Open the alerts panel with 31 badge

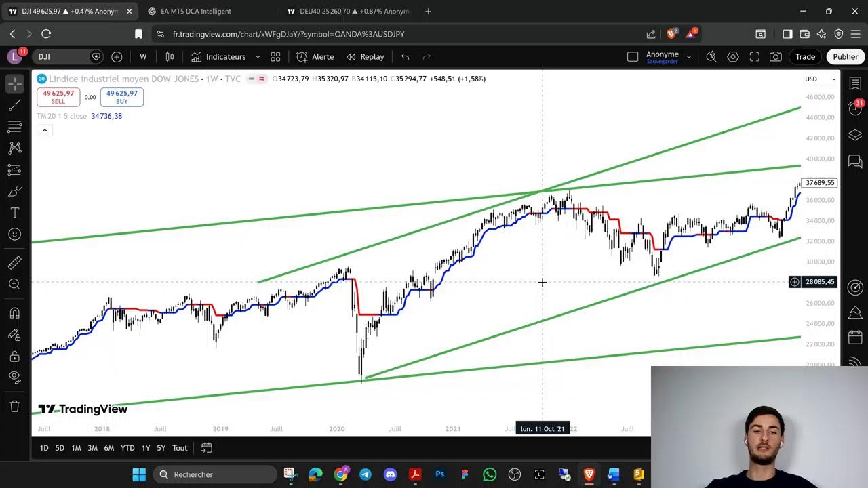tap(855, 108)
